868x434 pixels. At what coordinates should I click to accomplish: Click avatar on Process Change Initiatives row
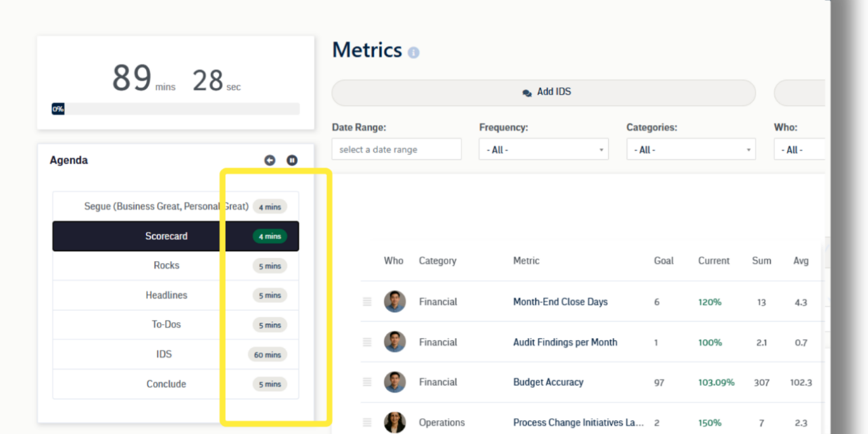(x=395, y=422)
